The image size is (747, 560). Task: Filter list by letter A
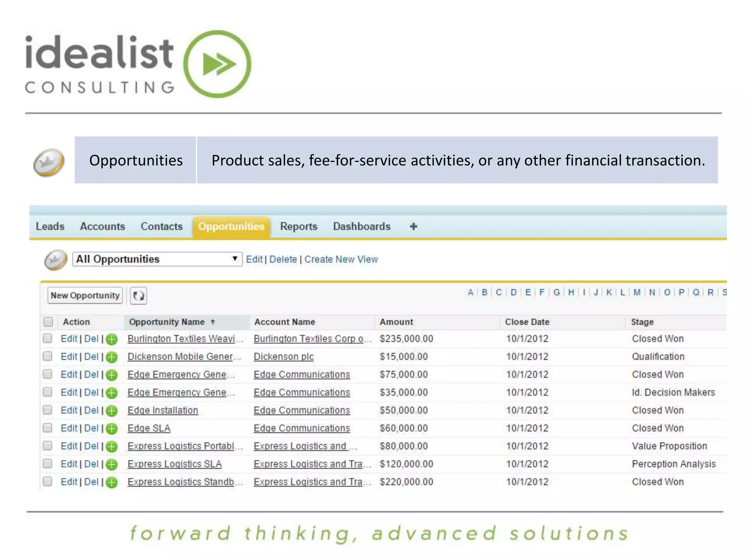tap(471, 292)
